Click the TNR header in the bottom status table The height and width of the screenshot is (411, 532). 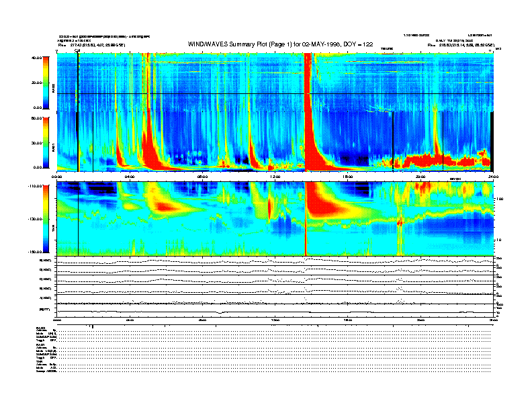[38, 362]
